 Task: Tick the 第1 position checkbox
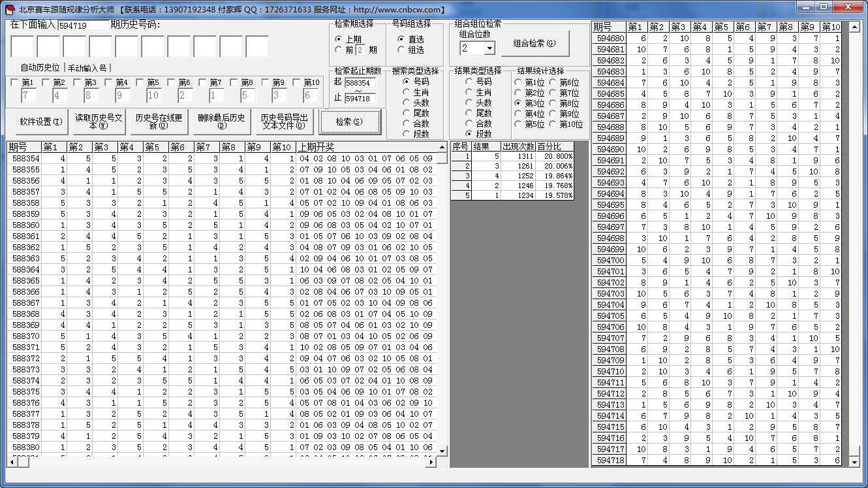(14, 83)
